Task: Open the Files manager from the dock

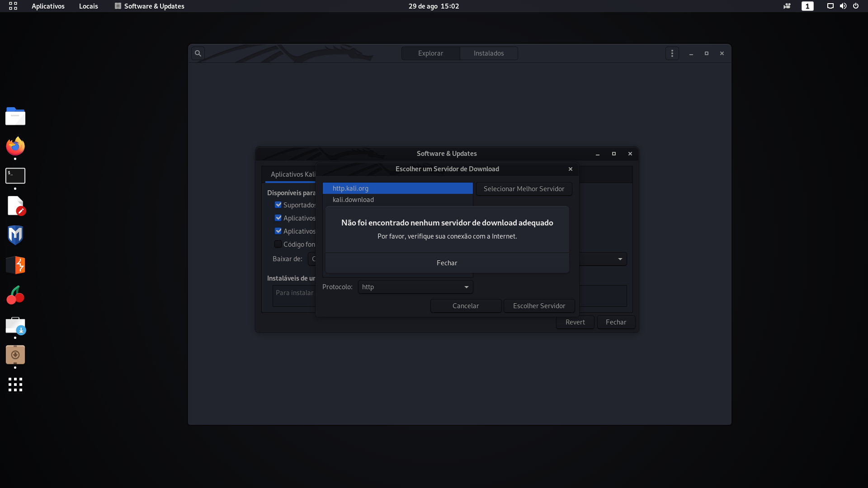Action: [x=15, y=116]
